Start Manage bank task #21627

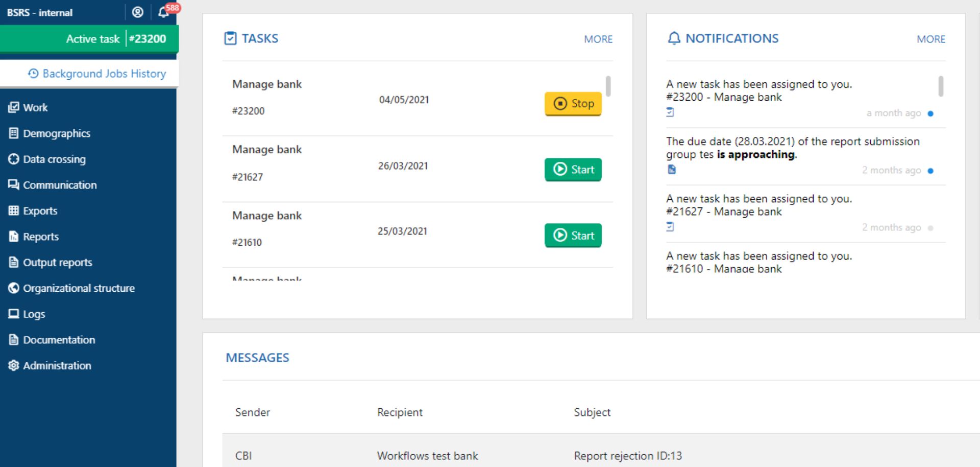pyautogui.click(x=573, y=170)
